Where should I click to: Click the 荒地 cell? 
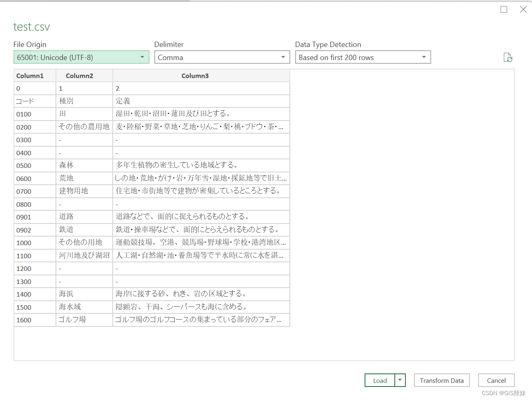point(84,179)
